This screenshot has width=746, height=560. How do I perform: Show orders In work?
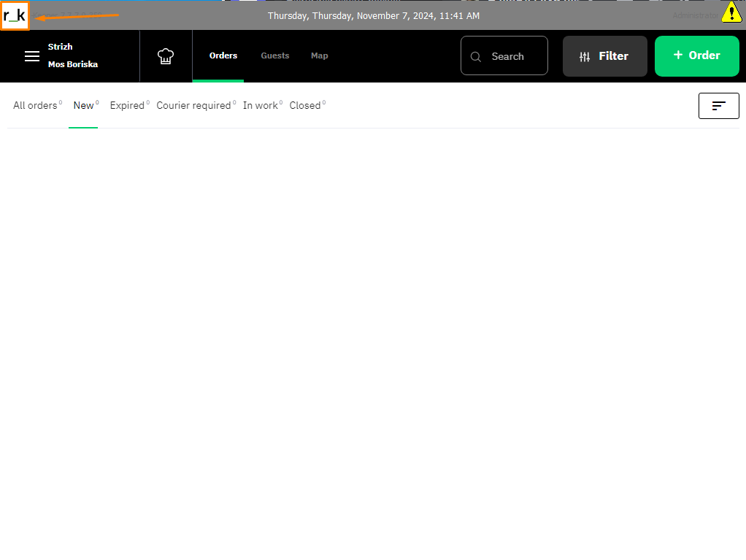point(261,106)
